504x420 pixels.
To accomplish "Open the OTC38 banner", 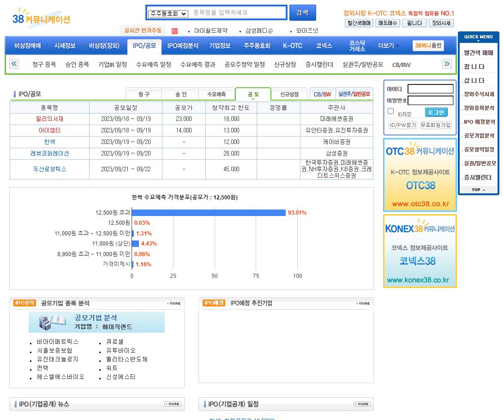I will pos(420,175).
